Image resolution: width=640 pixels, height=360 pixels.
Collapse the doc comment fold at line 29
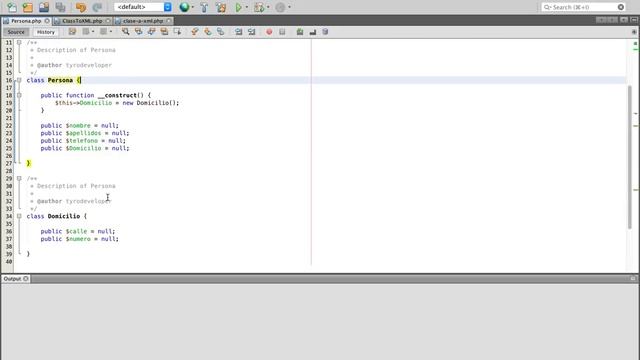[19, 178]
